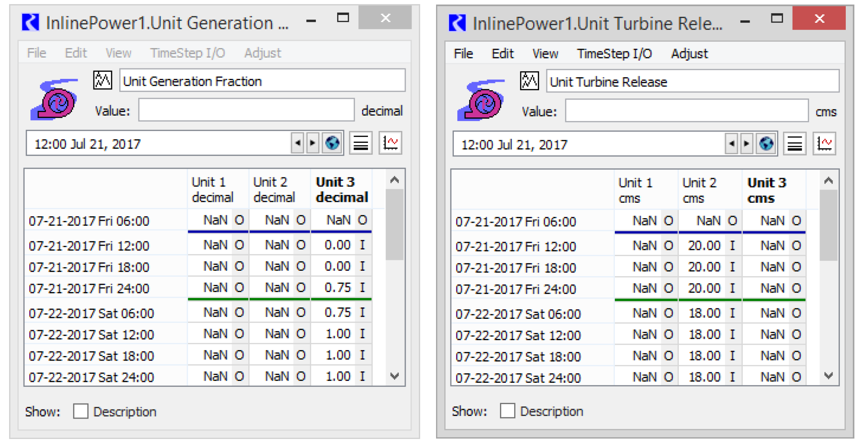
Task: Click list view icon in Unit Generation window
Action: tap(361, 143)
